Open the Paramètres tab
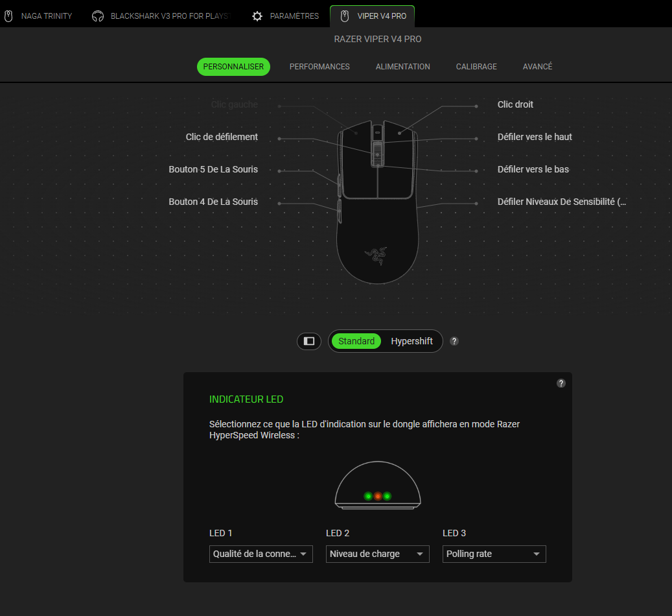Image resolution: width=672 pixels, height=616 pixels. point(286,16)
